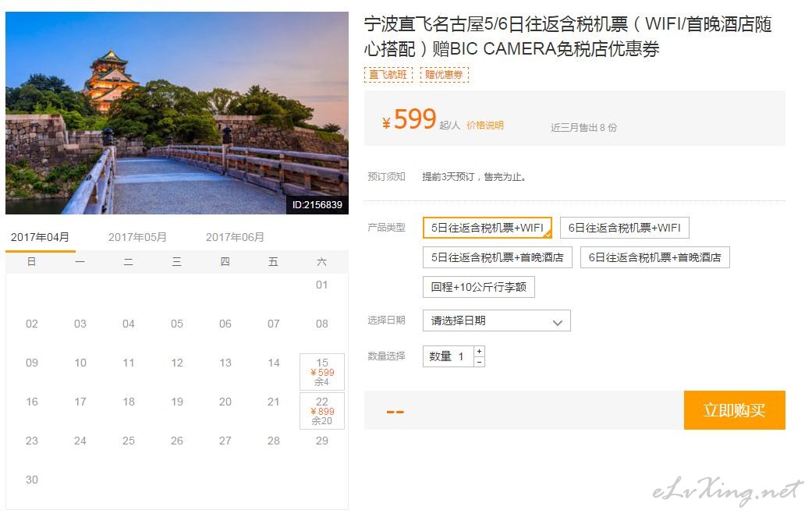Select product type 6日往返含税机票+首晚酒店

coord(655,257)
